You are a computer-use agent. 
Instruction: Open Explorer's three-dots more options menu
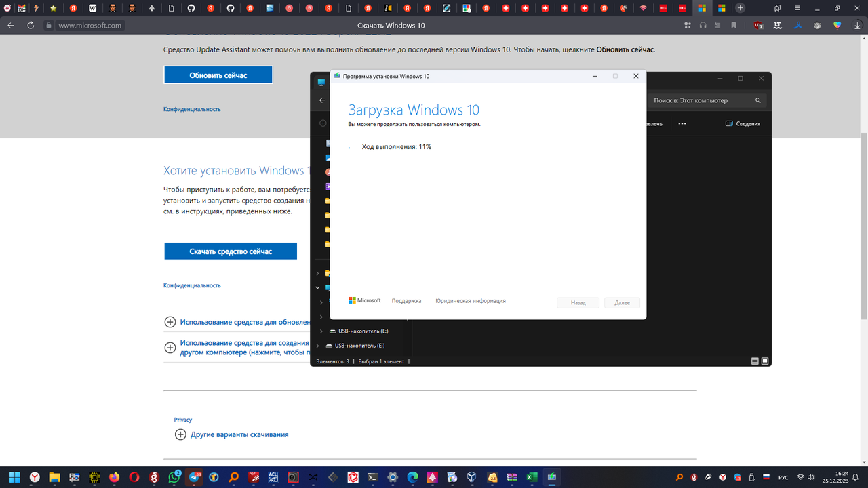(682, 124)
